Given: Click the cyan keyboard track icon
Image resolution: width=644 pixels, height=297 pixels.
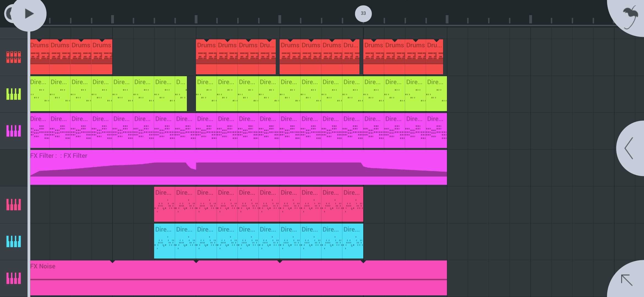Looking at the screenshot, I should click(x=13, y=241).
